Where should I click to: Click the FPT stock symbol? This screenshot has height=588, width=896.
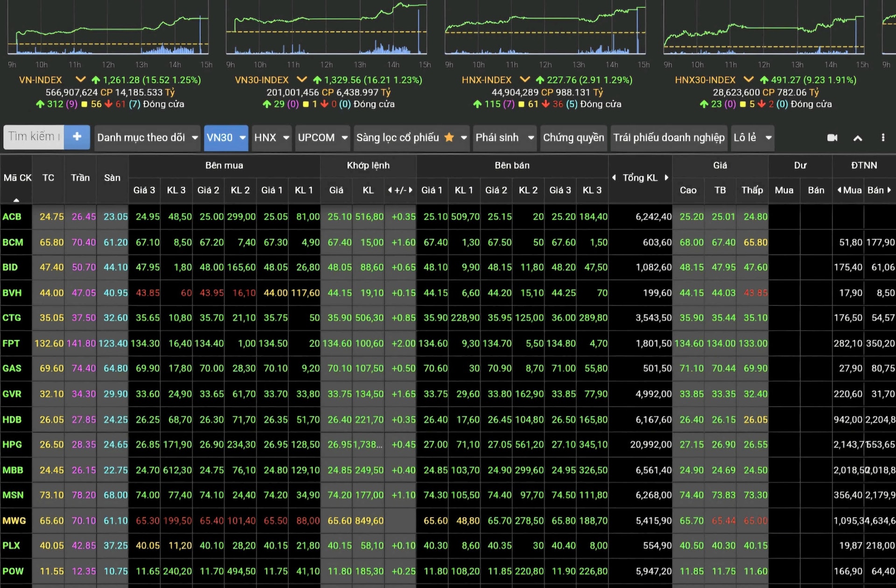[x=11, y=343]
